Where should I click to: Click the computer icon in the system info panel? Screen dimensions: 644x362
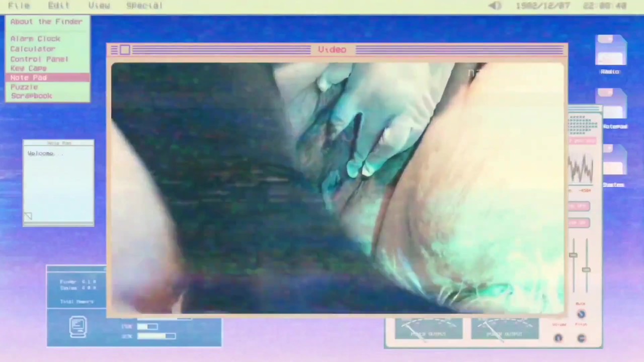(x=78, y=327)
